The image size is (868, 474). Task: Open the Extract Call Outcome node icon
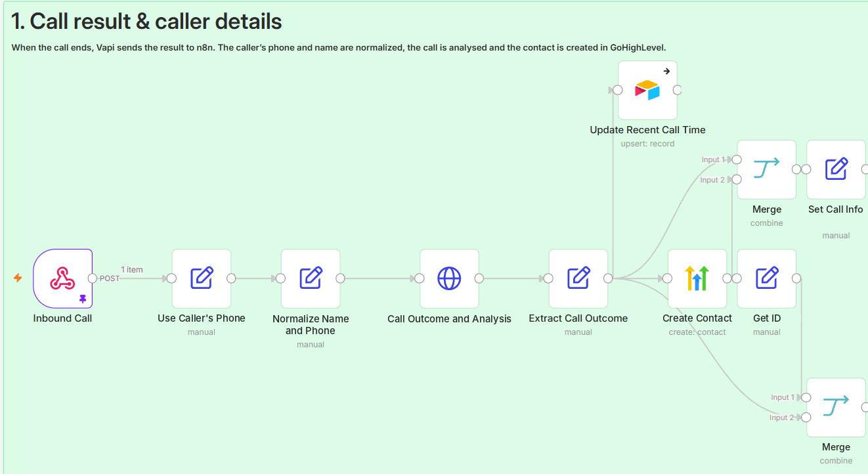click(578, 278)
